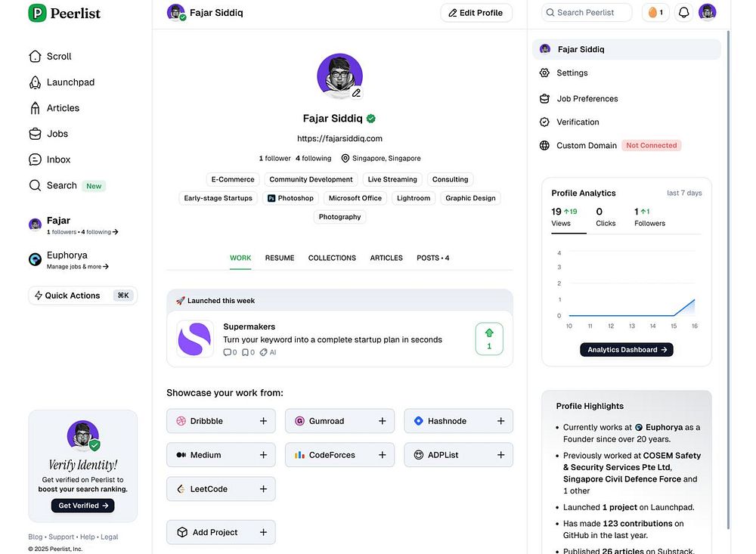The image size is (756, 554).
Task: Click the plus on Dribbble
Action: pos(263,421)
